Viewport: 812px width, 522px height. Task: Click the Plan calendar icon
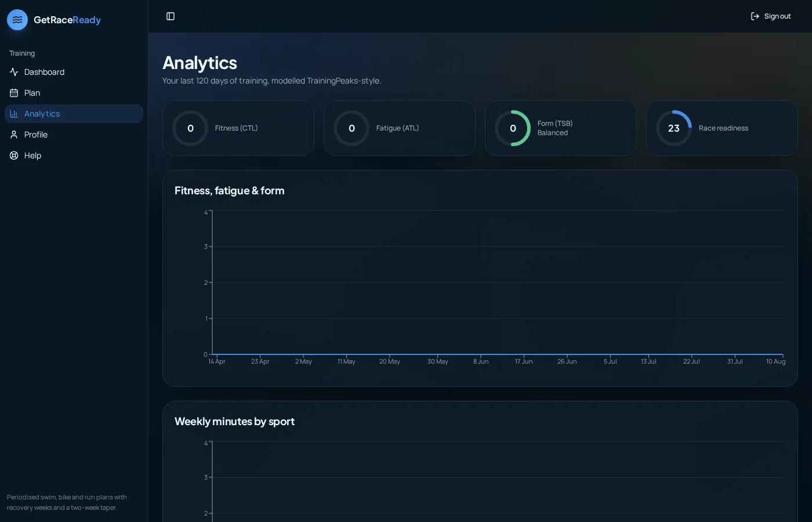coord(14,93)
